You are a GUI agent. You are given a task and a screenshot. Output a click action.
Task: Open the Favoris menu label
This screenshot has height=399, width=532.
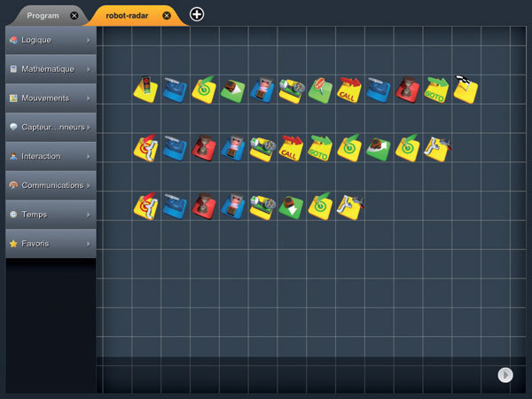(35, 244)
